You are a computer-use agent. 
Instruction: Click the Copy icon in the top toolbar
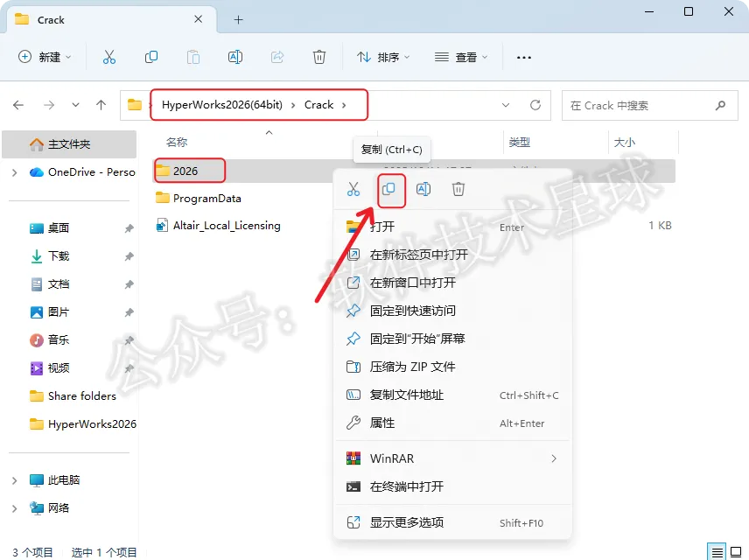[x=151, y=58]
